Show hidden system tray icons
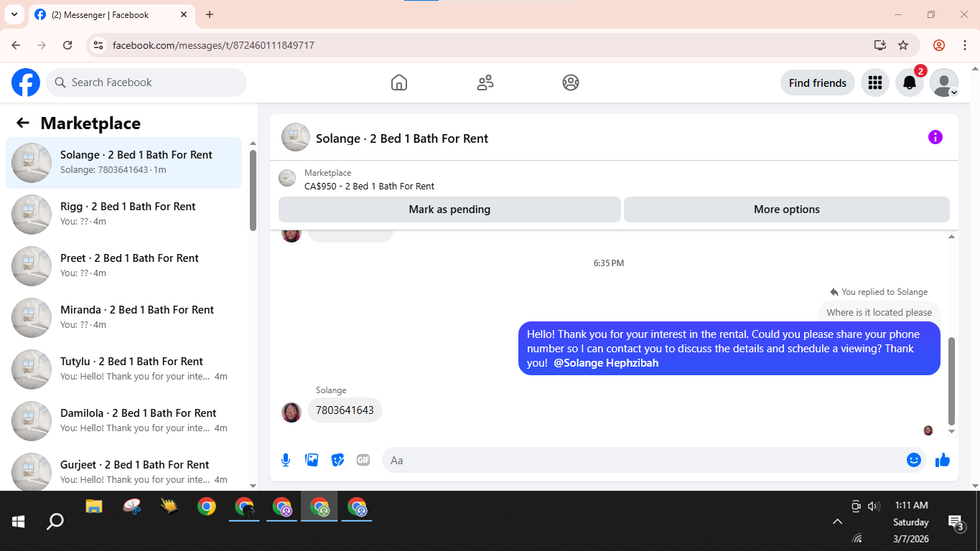980x551 pixels. 837,522
